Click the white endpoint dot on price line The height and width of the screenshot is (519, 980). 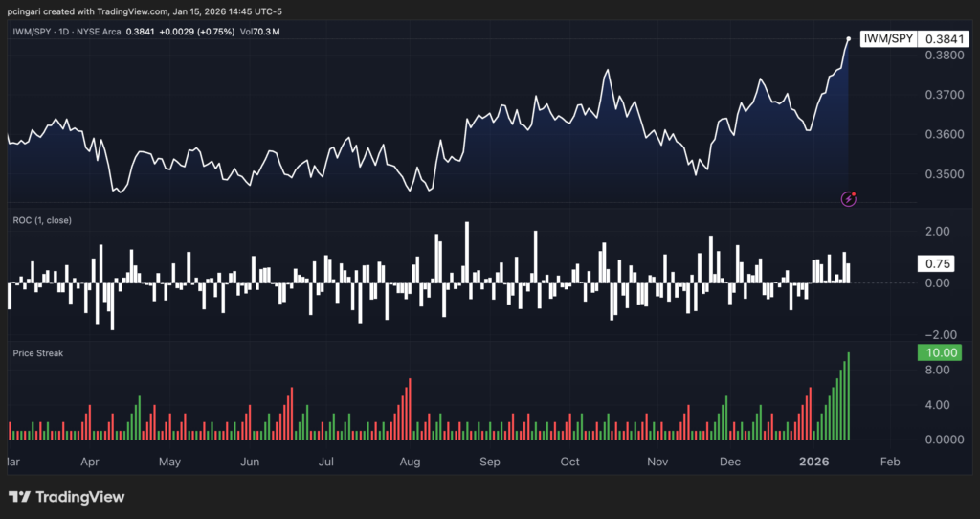(849, 39)
